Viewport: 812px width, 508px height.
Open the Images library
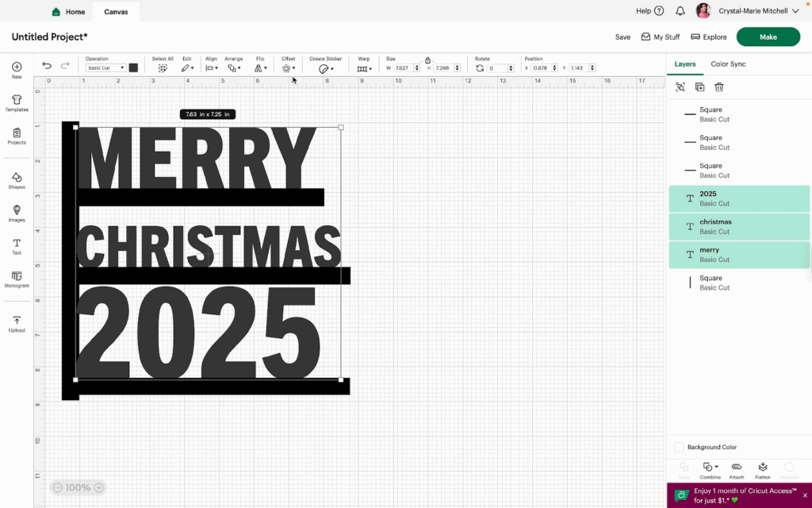17,210
